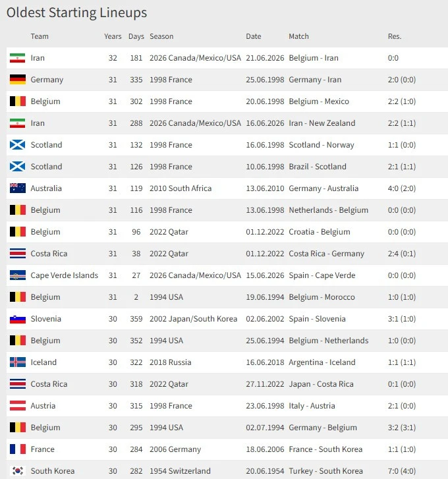Screen dimensions: 448x479
Task: Open 2010 South Africa season link
Action: [x=180, y=188]
